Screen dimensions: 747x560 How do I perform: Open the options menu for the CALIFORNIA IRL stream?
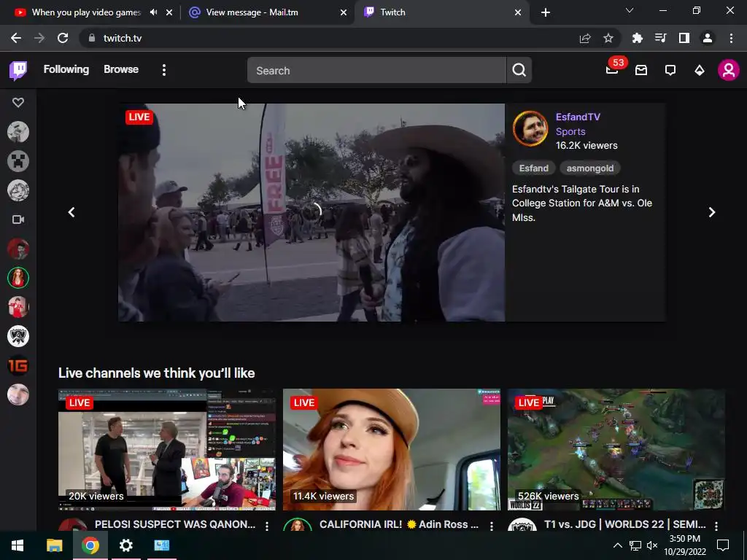click(x=492, y=526)
